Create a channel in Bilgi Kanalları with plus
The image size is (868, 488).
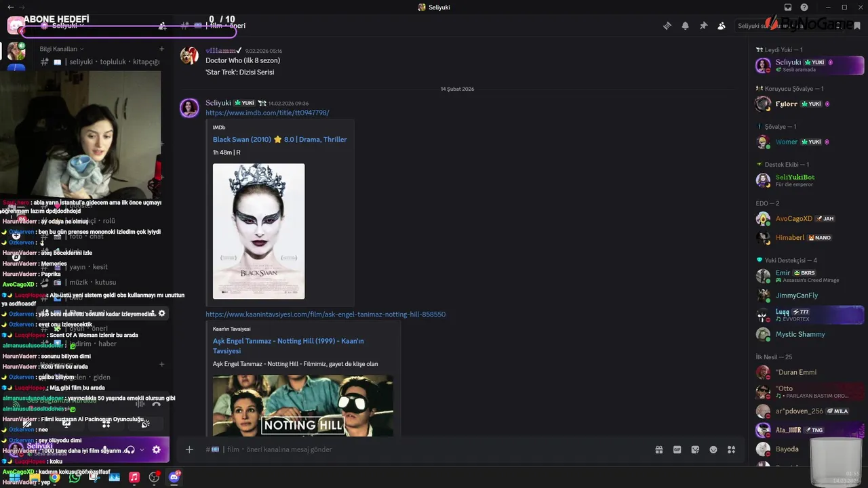pyautogui.click(x=161, y=49)
